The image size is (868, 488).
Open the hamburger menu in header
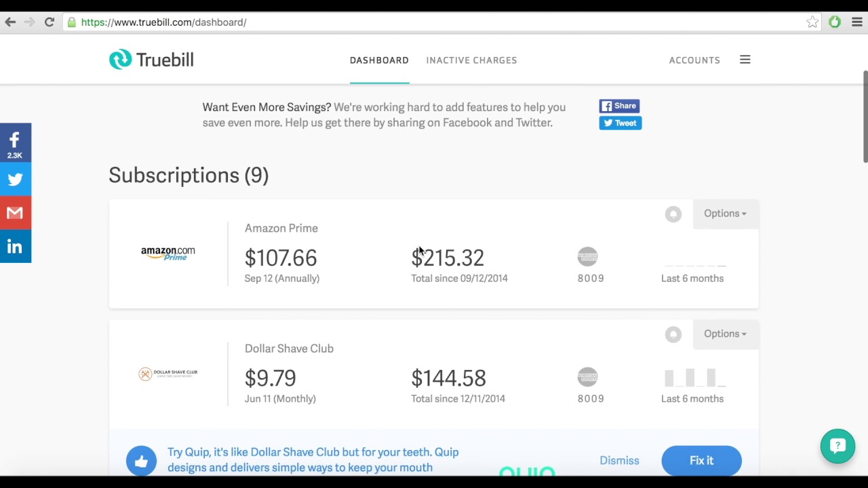(x=745, y=60)
